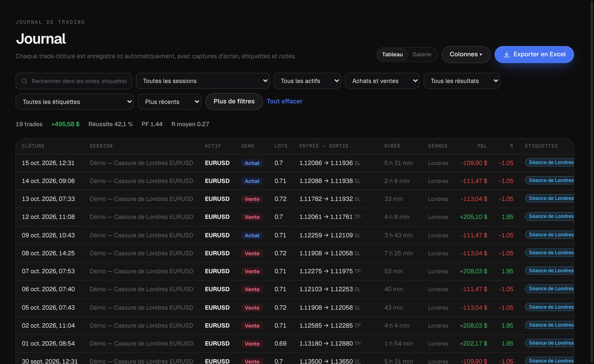Click the SESSION column header
Viewport: 594px width, 364px height.
pos(101,146)
